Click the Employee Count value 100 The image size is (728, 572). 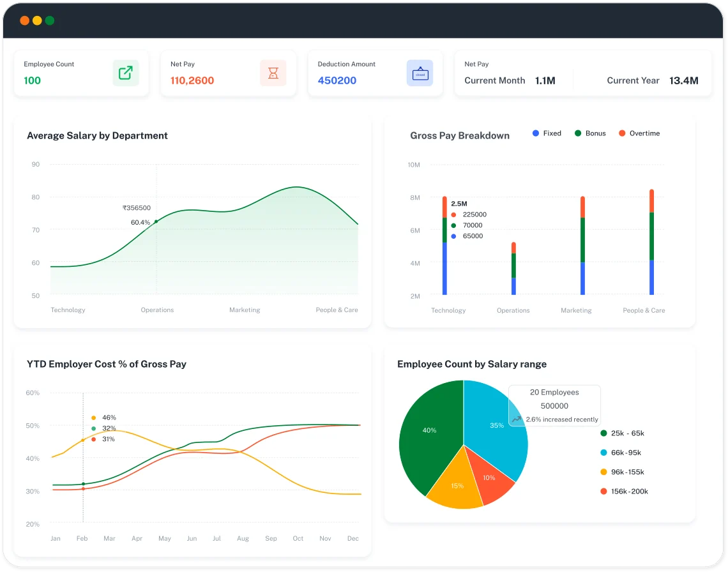point(32,80)
